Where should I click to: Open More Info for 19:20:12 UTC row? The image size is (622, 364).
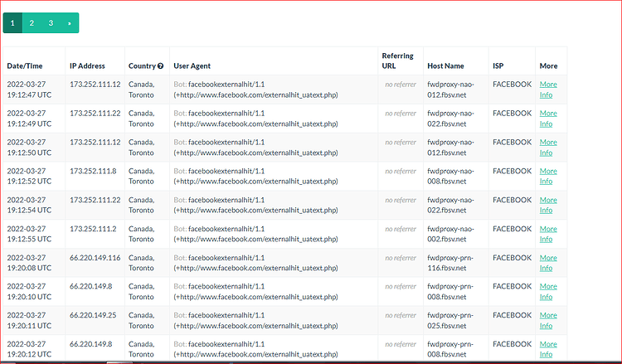point(548,349)
